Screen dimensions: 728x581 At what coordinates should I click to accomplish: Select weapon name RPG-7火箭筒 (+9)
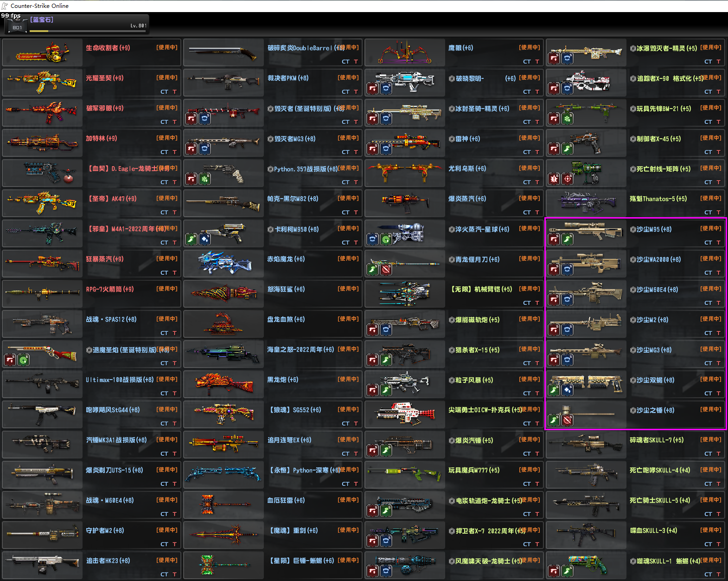110,289
